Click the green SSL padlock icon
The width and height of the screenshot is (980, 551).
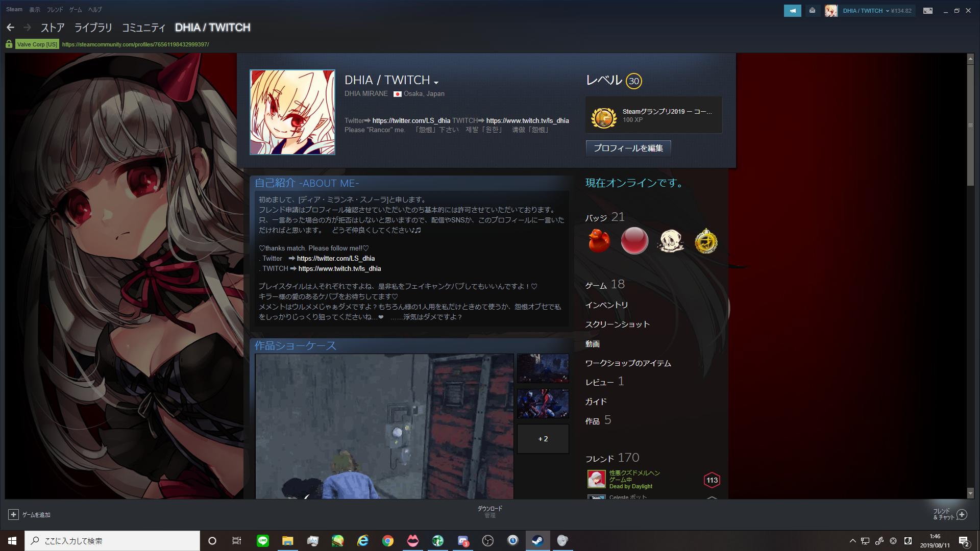(9, 44)
